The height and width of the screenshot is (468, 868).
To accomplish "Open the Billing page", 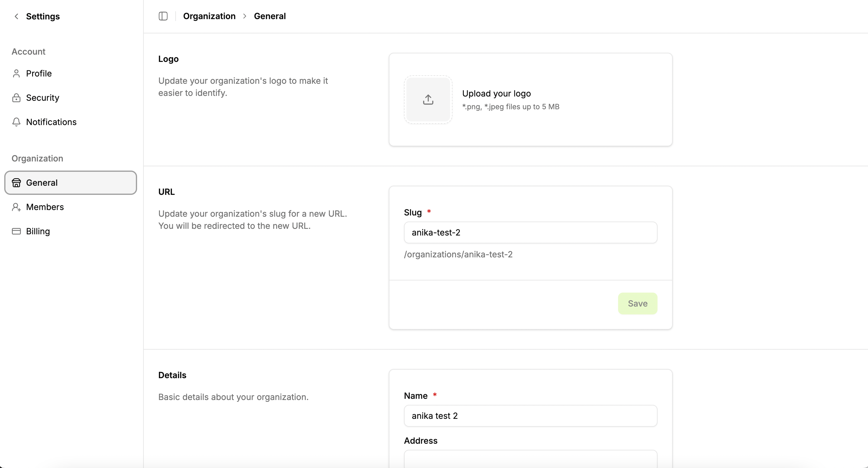I will pos(38,231).
